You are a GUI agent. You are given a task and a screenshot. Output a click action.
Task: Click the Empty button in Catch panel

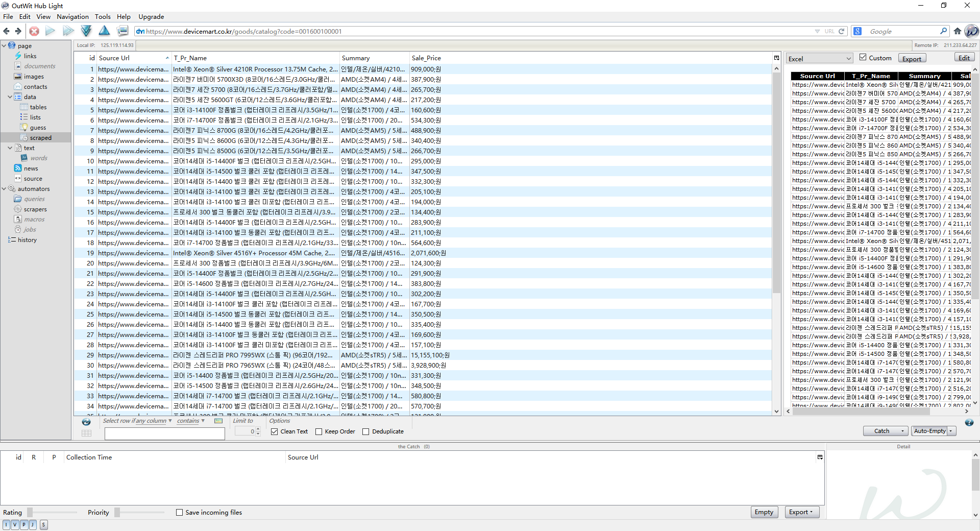[x=764, y=512]
